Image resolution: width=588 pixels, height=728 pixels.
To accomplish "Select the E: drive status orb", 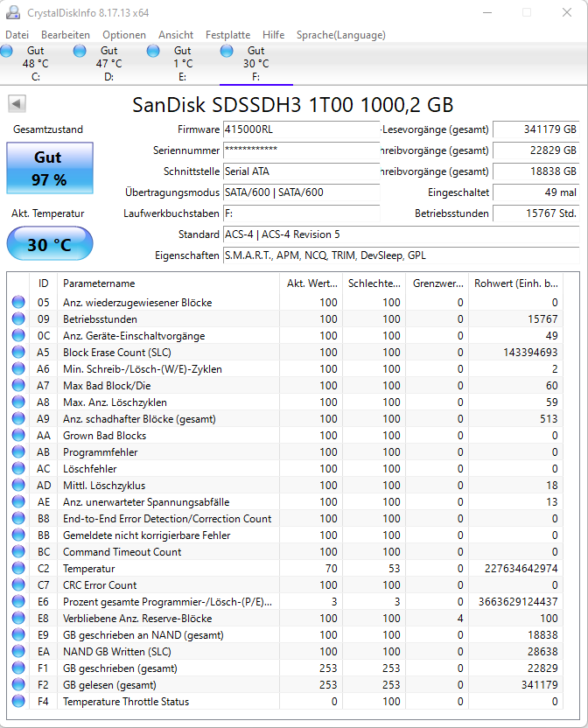I will coord(153,51).
